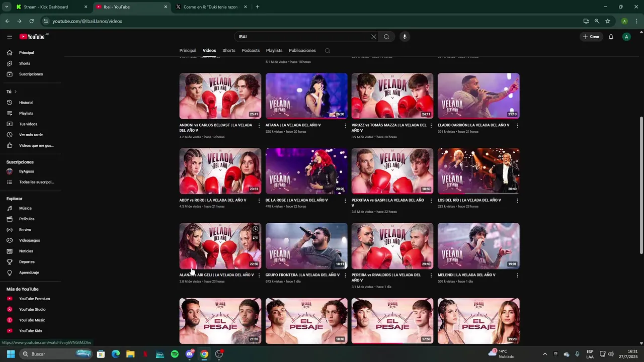
Task: Click the search magnifier button
Action: (386, 37)
